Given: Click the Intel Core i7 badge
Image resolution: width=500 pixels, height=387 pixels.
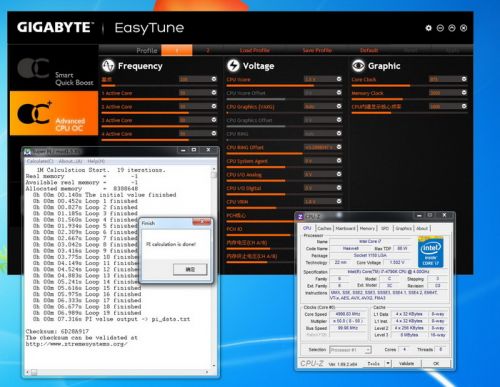Looking at the screenshot, I should coord(430,252).
